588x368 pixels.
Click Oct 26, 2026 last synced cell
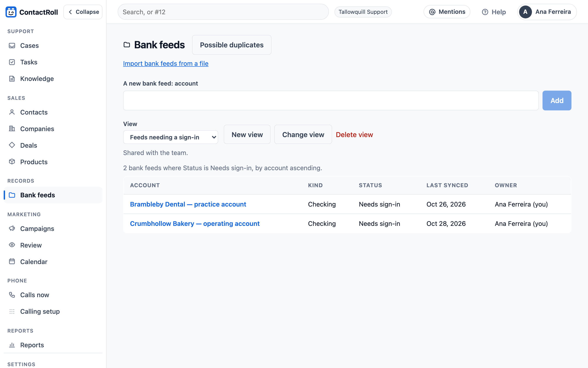pyautogui.click(x=446, y=204)
